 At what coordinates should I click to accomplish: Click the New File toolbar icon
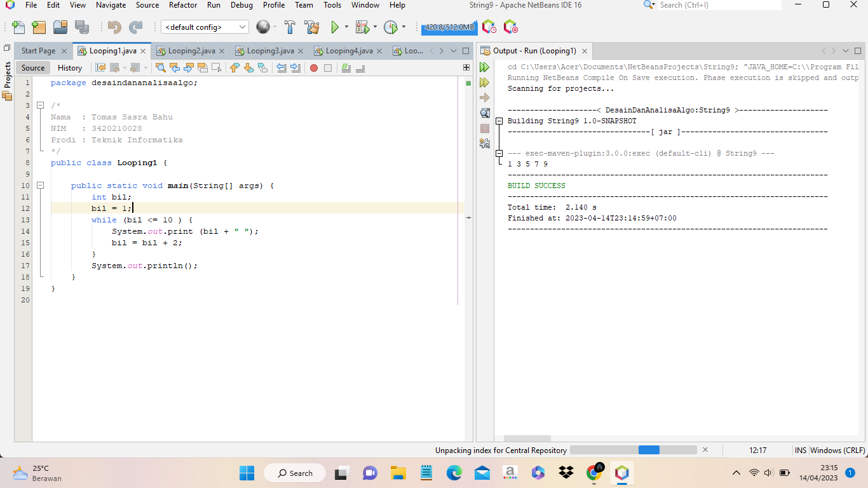[x=19, y=27]
